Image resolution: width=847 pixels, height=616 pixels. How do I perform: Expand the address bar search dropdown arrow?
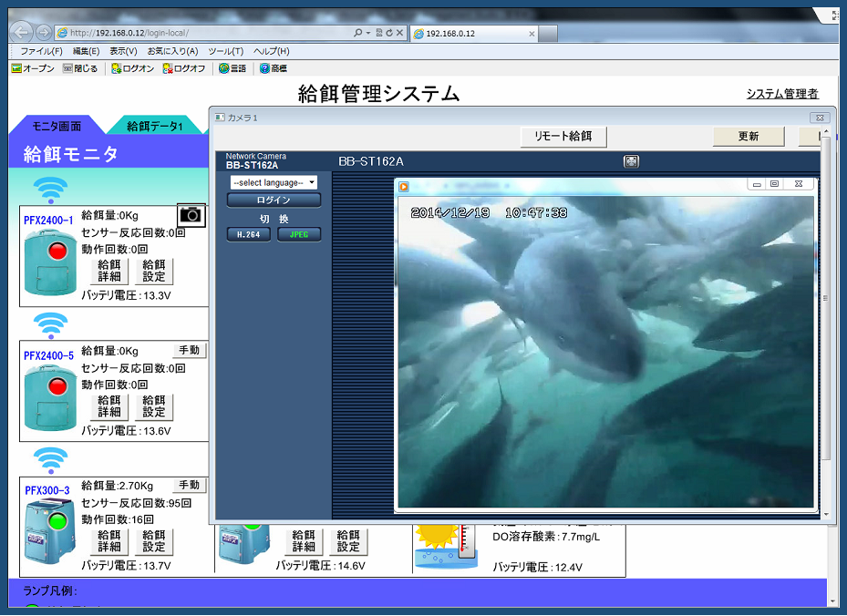pos(367,33)
